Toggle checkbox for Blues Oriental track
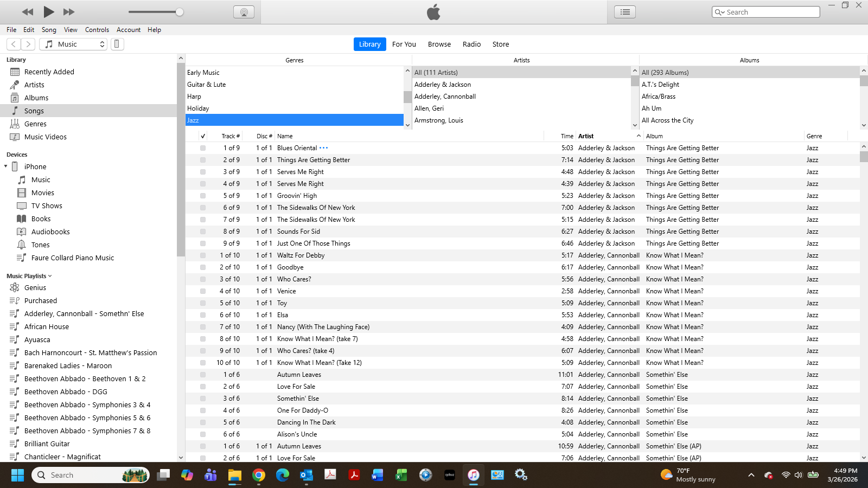 [x=203, y=148]
